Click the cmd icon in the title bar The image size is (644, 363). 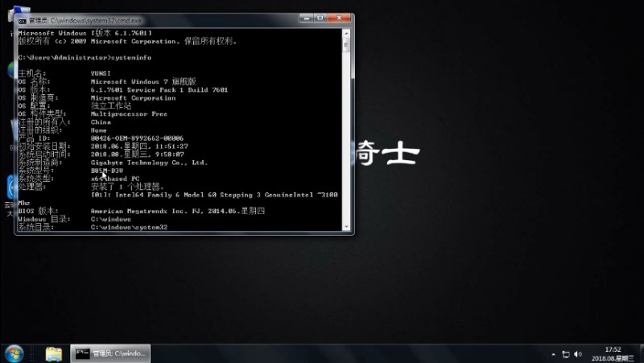pyautogui.click(x=23, y=20)
